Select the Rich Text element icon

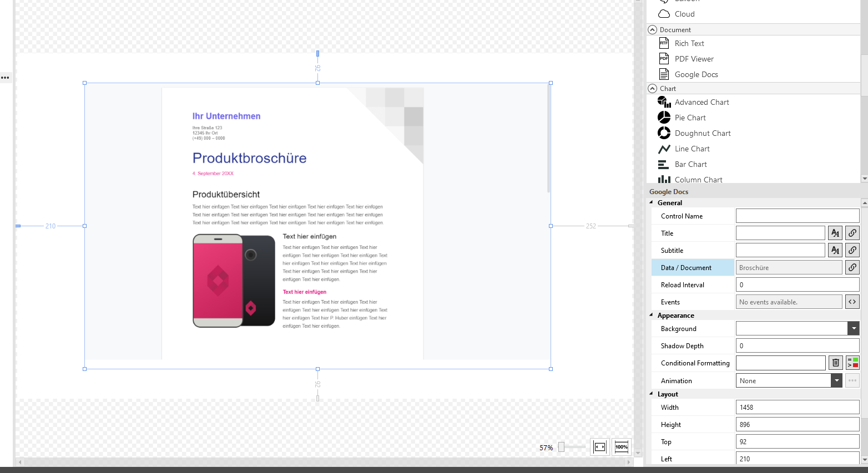tap(664, 43)
